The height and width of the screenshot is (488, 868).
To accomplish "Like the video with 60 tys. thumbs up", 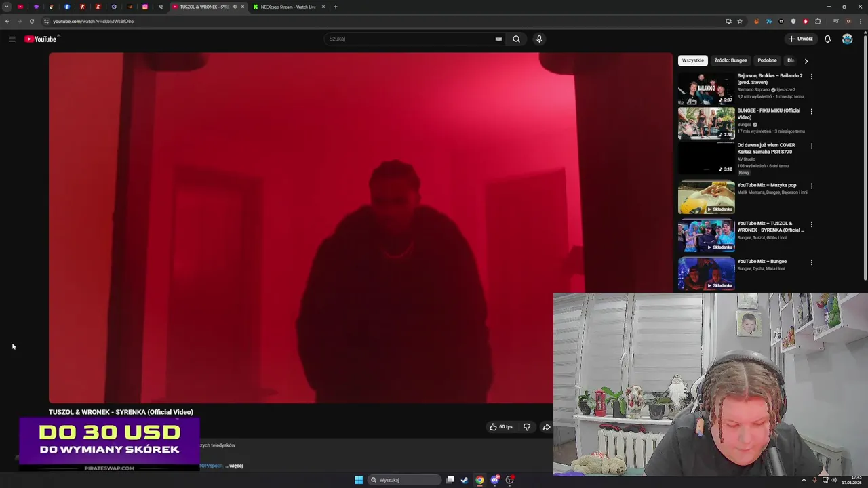I will pyautogui.click(x=502, y=427).
